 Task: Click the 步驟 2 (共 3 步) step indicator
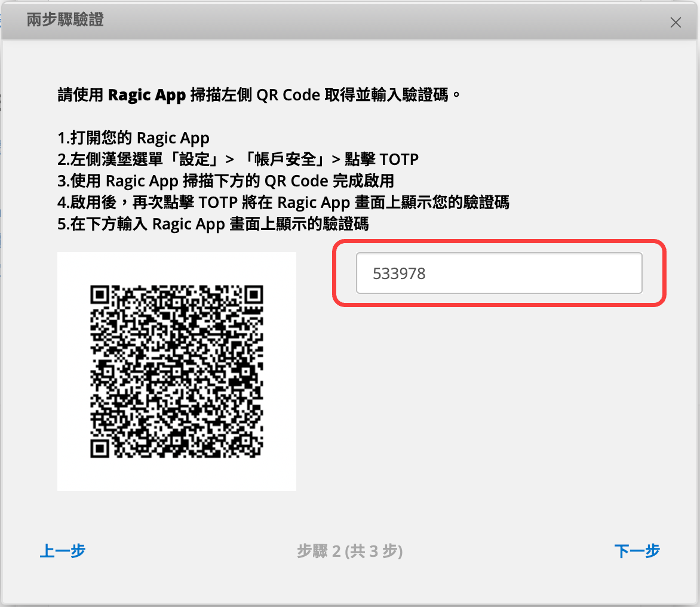[349, 551]
